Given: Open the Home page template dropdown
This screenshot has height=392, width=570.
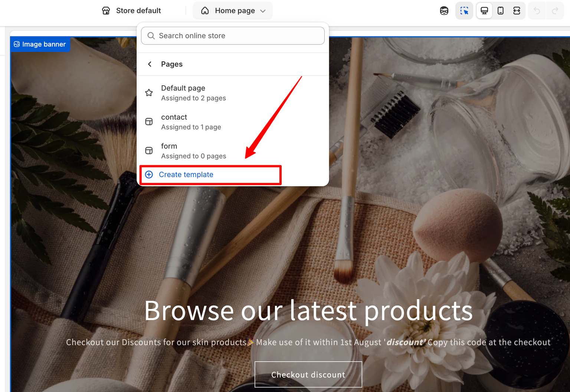Looking at the screenshot, I should tap(233, 11).
